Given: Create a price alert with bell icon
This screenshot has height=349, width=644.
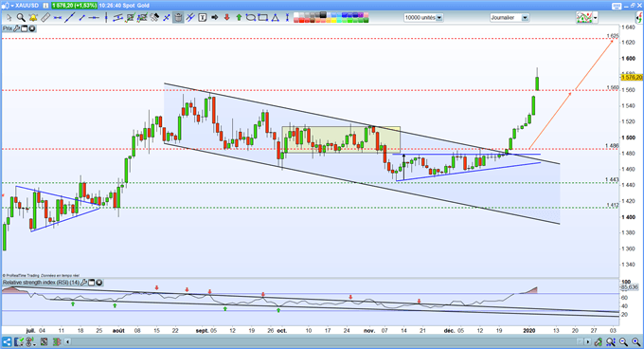Looking at the screenshot, I should click(x=33, y=17).
